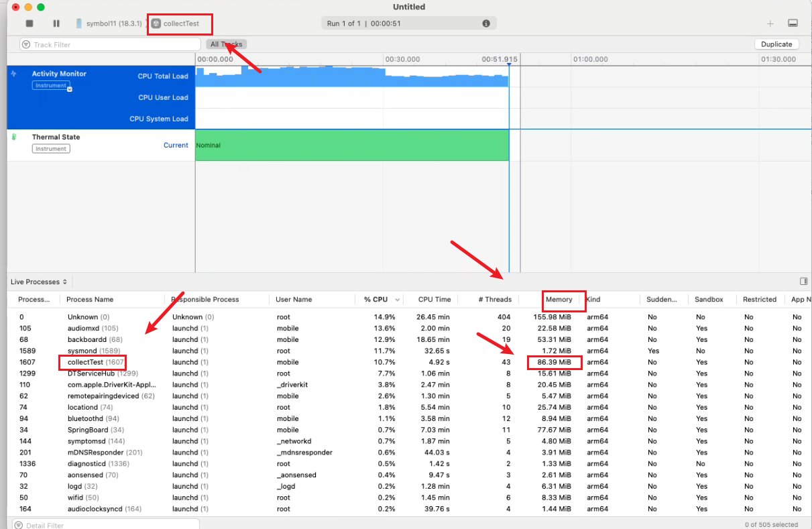Image resolution: width=812 pixels, height=529 pixels.
Task: Click the Duplicate button
Action: (x=776, y=44)
